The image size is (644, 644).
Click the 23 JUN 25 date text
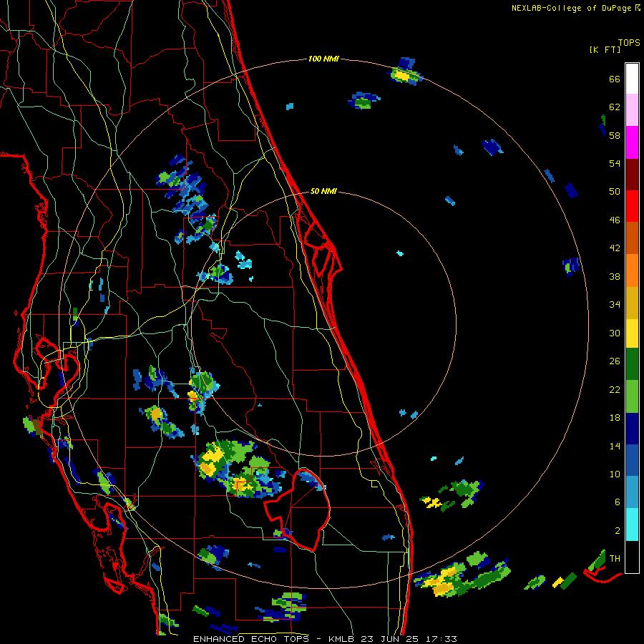click(x=390, y=639)
